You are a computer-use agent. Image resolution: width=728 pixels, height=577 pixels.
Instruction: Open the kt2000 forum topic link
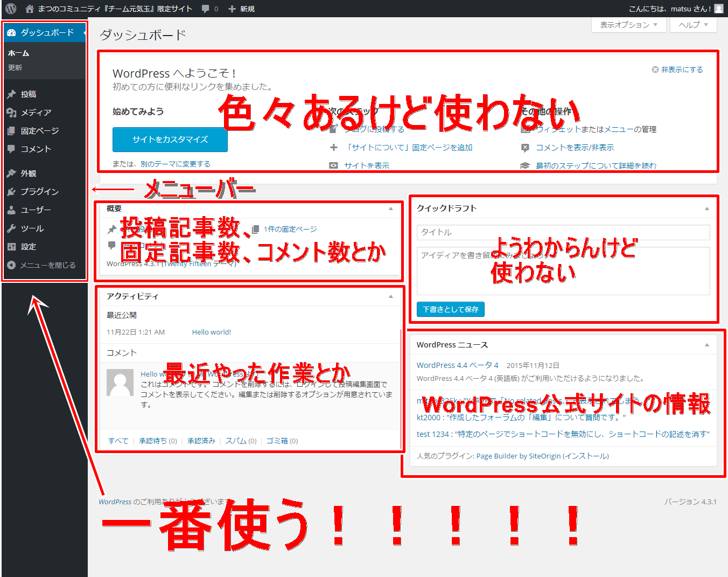coord(521,418)
